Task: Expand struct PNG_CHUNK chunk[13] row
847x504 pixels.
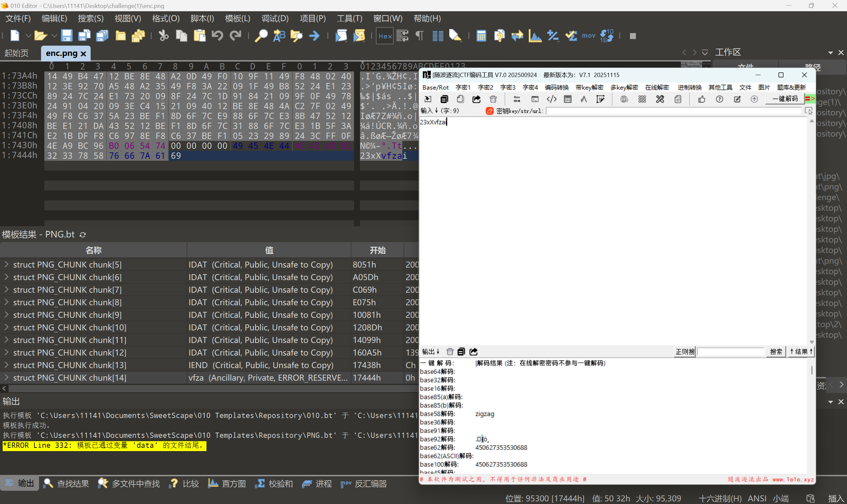Action: [6, 365]
